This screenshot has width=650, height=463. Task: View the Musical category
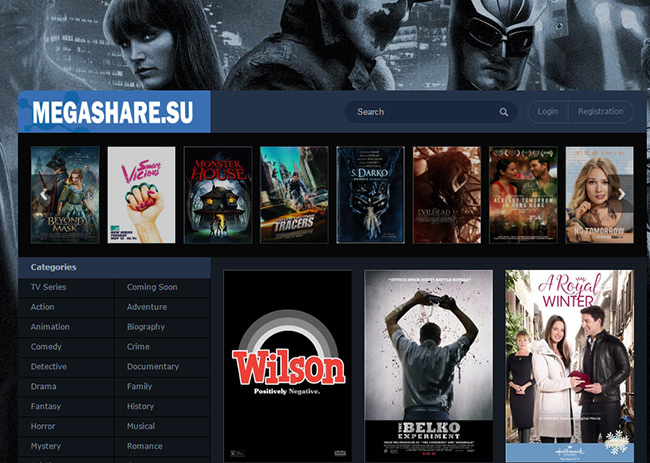(162, 427)
